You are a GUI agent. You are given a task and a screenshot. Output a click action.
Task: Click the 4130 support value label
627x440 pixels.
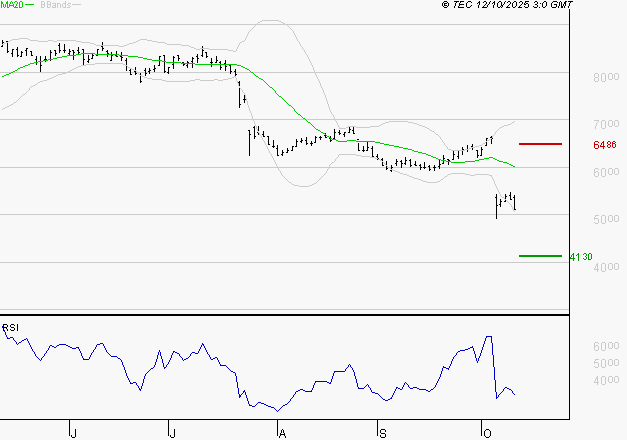pos(581,257)
